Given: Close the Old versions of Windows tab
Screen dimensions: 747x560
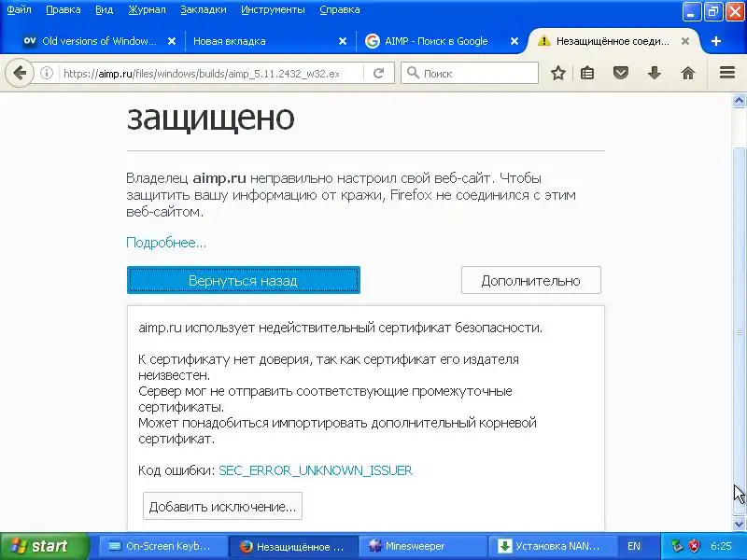Looking at the screenshot, I should [x=172, y=41].
